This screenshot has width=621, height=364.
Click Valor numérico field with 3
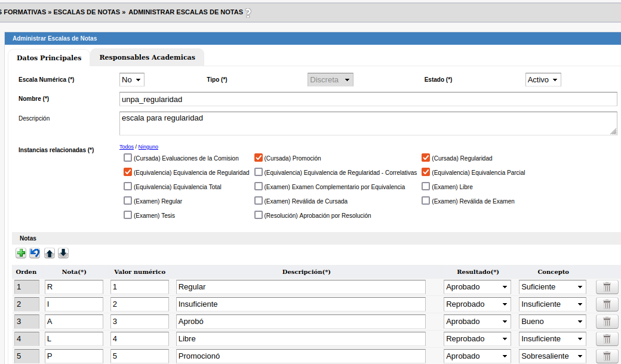tap(140, 322)
